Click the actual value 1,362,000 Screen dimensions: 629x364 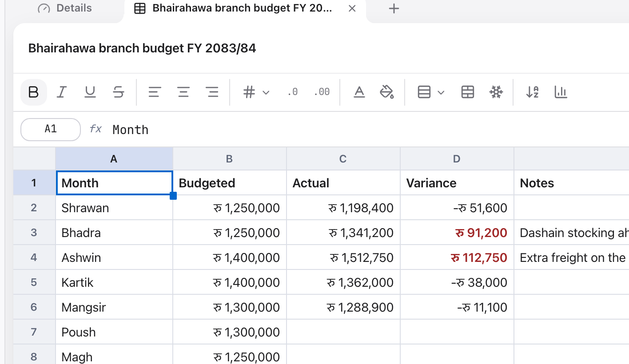coord(343,282)
